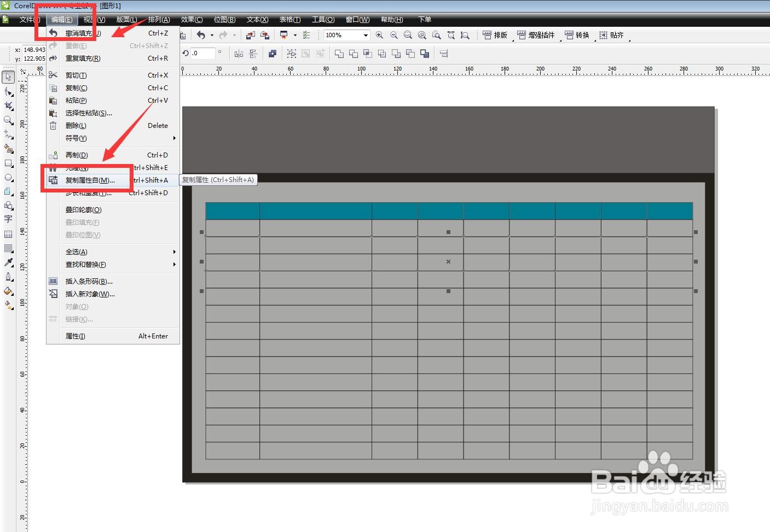The height and width of the screenshot is (532, 770).
Task: Click the Zoom to Page icon
Action: (436, 35)
